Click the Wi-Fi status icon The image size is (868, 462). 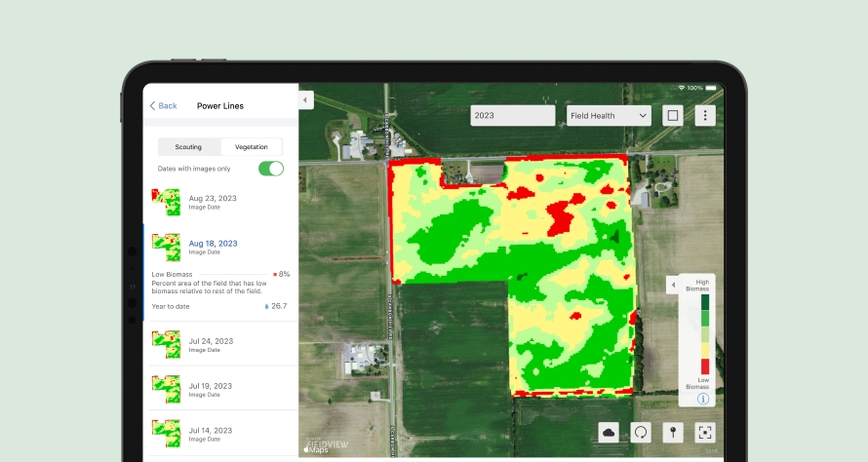pyautogui.click(x=682, y=88)
